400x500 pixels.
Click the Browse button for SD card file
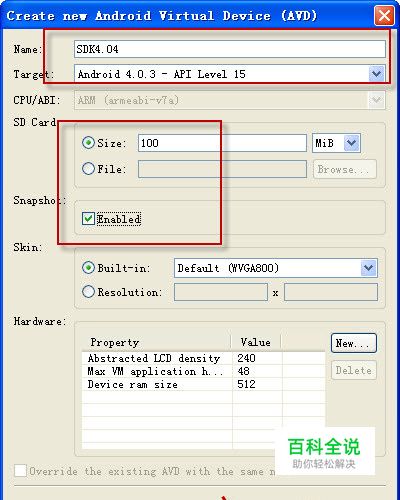(x=344, y=169)
